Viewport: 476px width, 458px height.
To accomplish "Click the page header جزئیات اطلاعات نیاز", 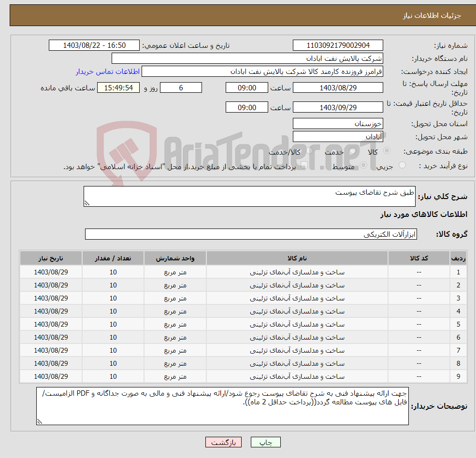I will click(x=432, y=15).
